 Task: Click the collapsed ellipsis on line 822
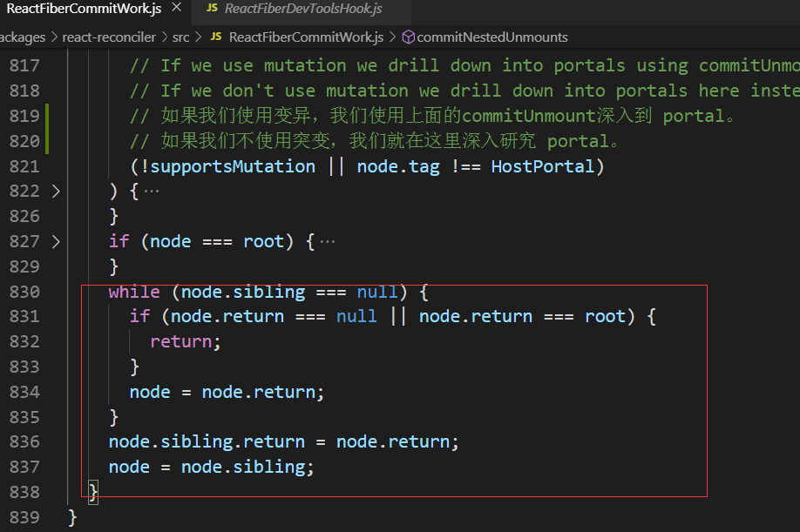click(x=152, y=192)
